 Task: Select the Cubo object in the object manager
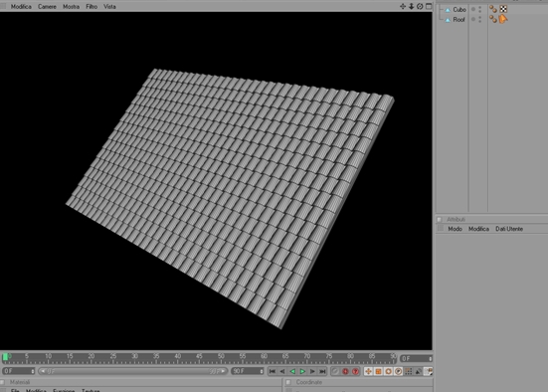click(x=459, y=9)
